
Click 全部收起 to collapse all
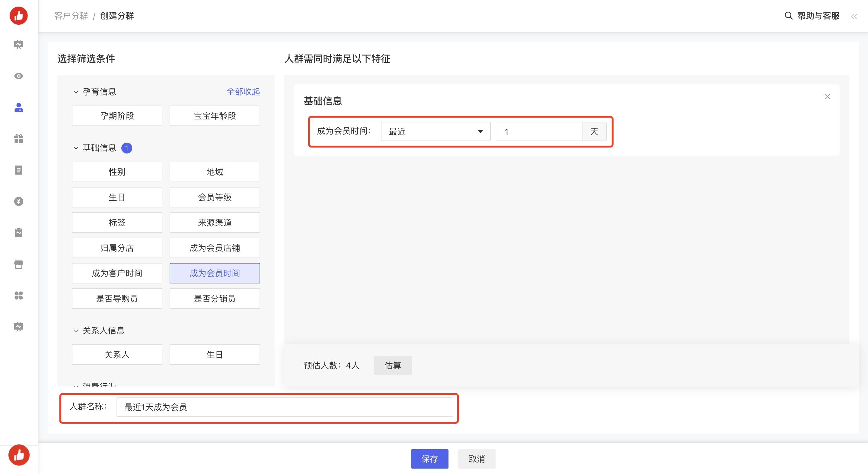coord(243,92)
